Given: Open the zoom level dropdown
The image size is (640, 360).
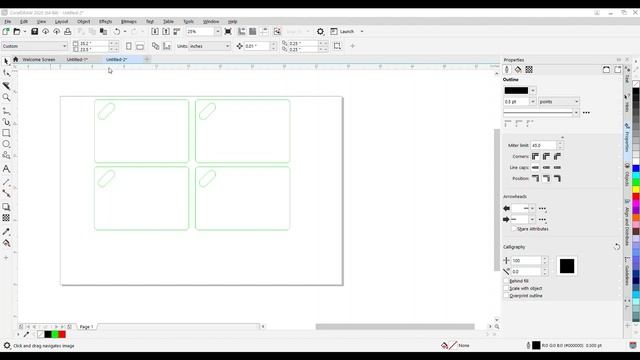Looking at the screenshot, I should tap(218, 31).
